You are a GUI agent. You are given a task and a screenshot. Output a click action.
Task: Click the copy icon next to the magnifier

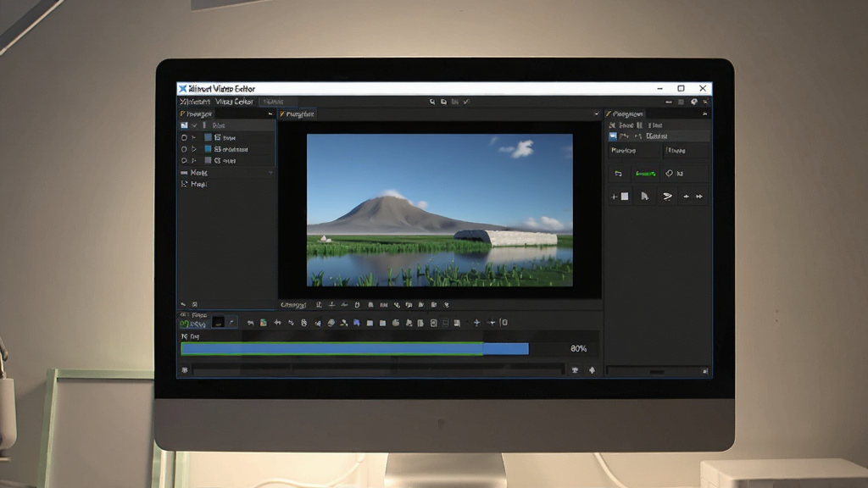point(443,102)
